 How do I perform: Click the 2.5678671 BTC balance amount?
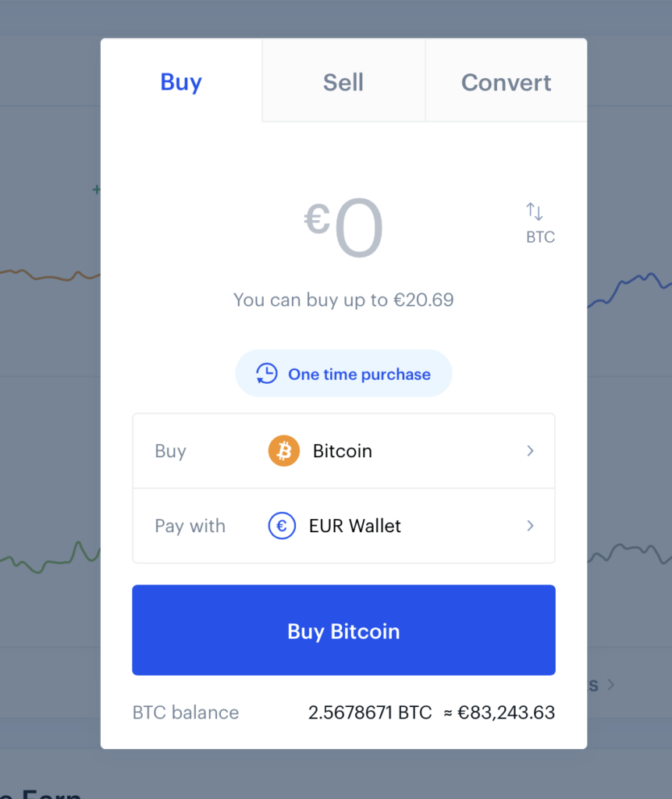[x=370, y=712]
